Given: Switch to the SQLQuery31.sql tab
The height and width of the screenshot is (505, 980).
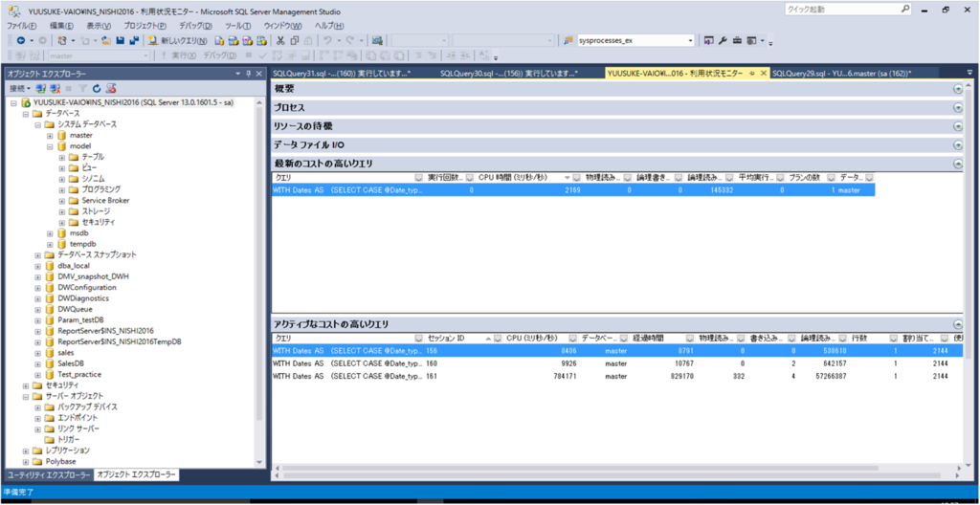Looking at the screenshot, I should (341, 73).
